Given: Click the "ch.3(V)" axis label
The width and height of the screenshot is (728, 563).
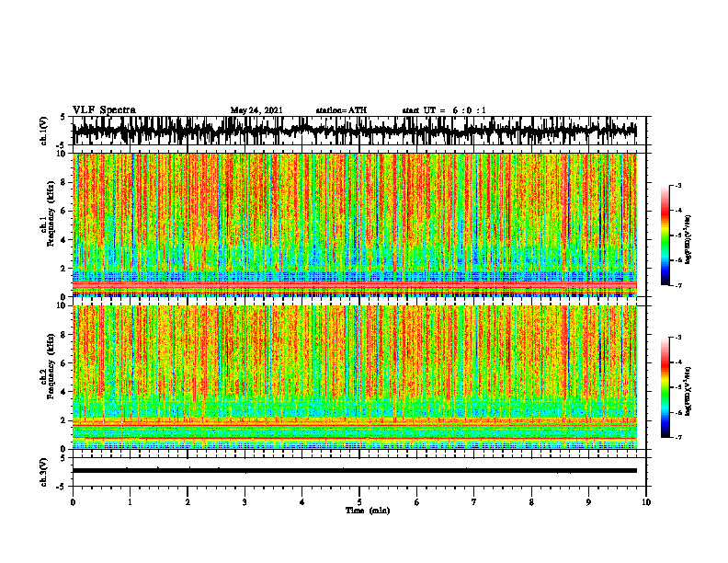Looking at the screenshot, I should pos(44,472).
